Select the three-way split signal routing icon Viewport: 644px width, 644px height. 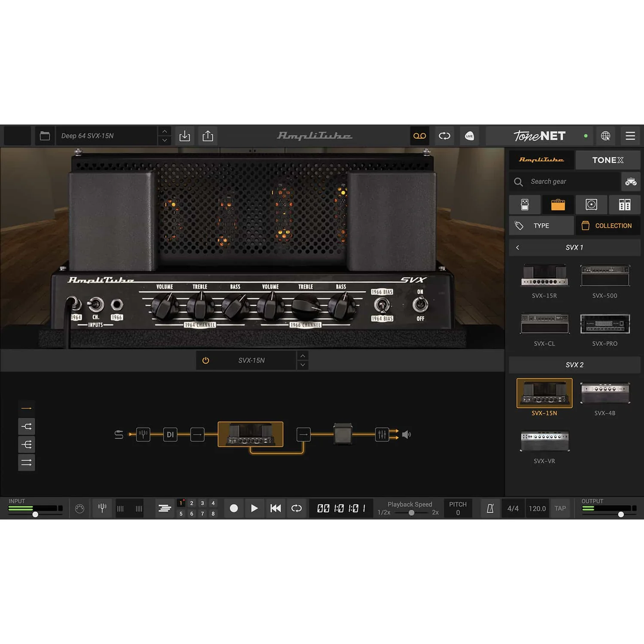(27, 444)
